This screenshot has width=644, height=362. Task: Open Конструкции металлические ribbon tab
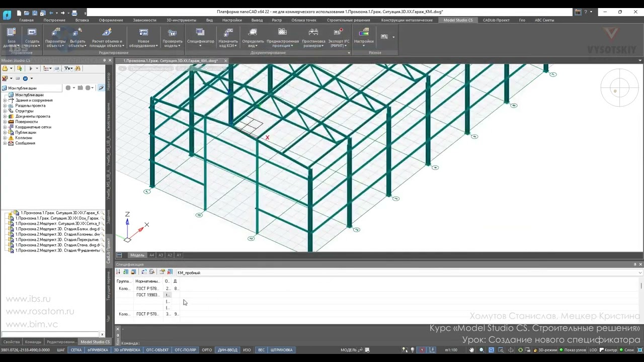pos(407,20)
